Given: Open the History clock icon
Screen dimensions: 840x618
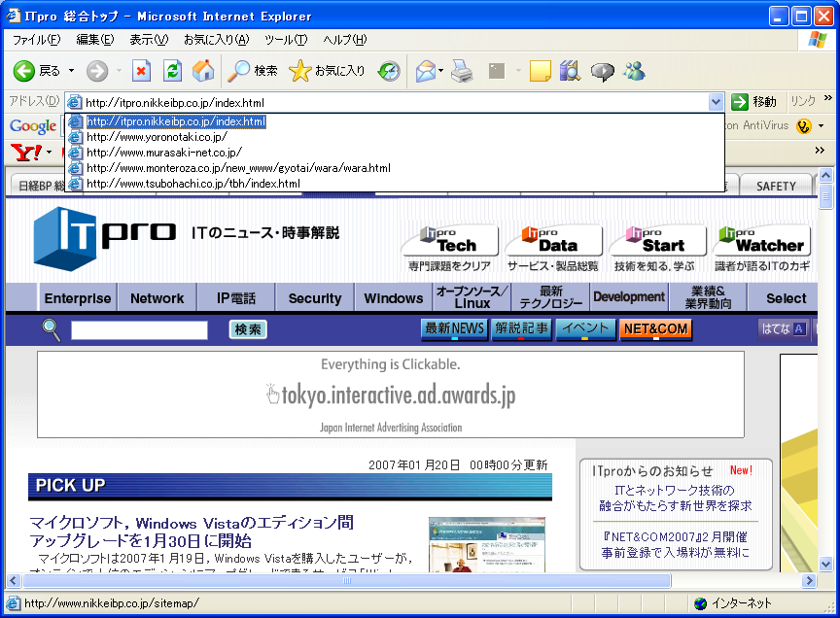Looking at the screenshot, I should (389, 71).
